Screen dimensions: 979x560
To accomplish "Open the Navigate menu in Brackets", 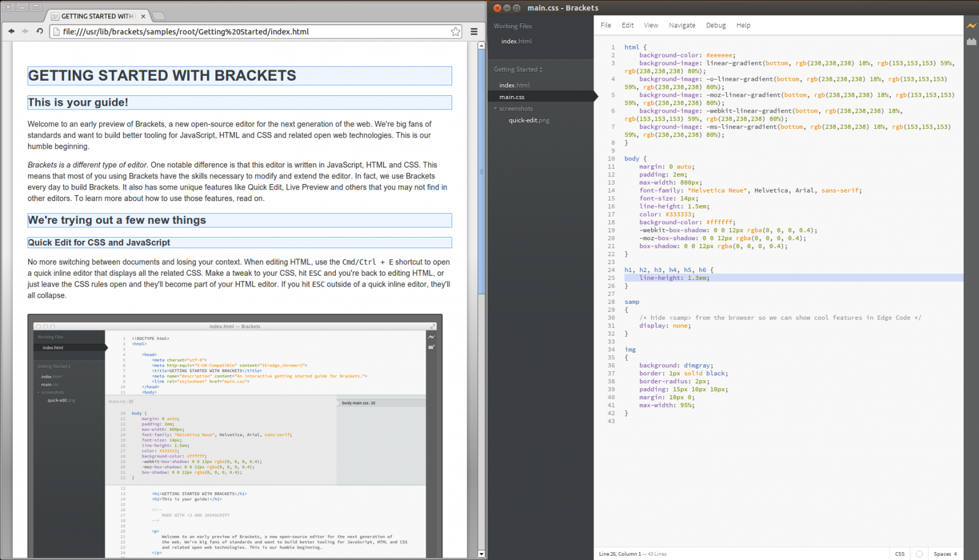I will coord(682,25).
